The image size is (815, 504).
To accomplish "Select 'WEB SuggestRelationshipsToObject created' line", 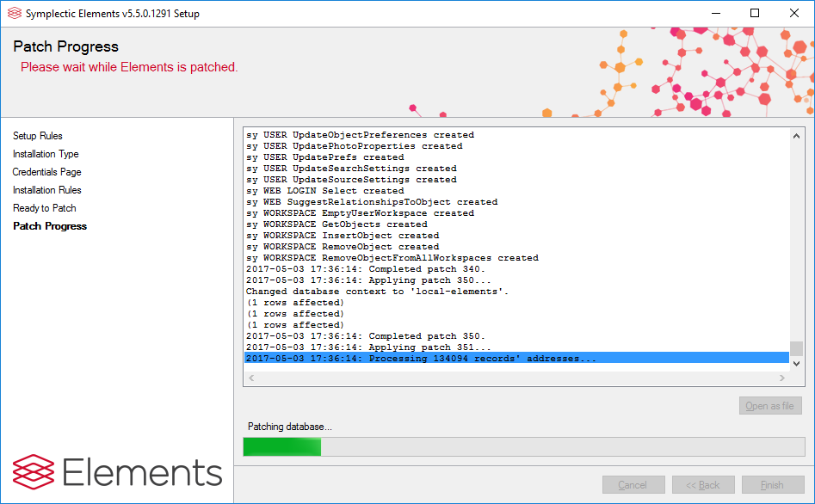I will pyautogui.click(x=372, y=201).
